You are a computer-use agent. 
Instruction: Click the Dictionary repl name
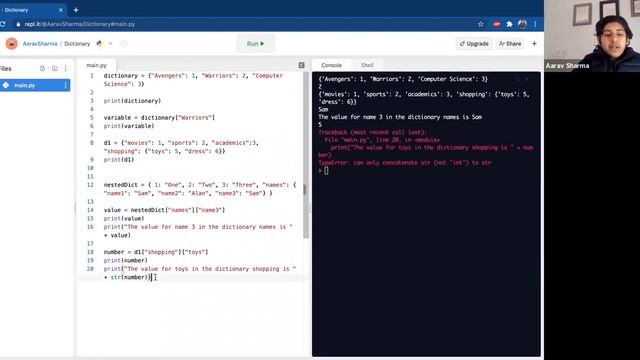(x=77, y=44)
